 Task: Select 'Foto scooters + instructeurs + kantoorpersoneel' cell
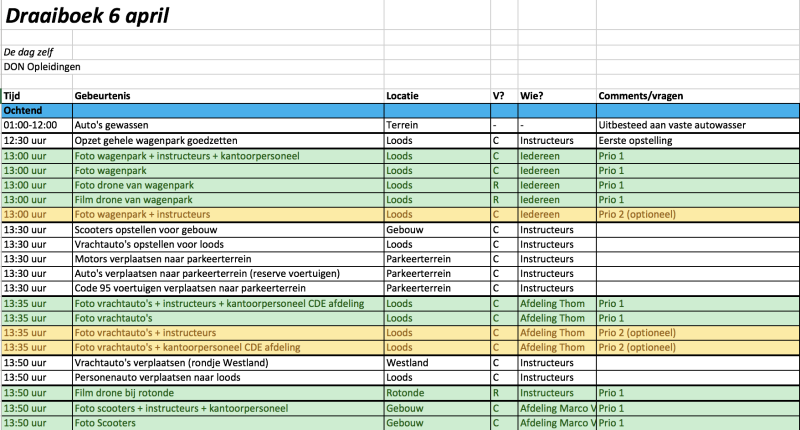coord(228,409)
